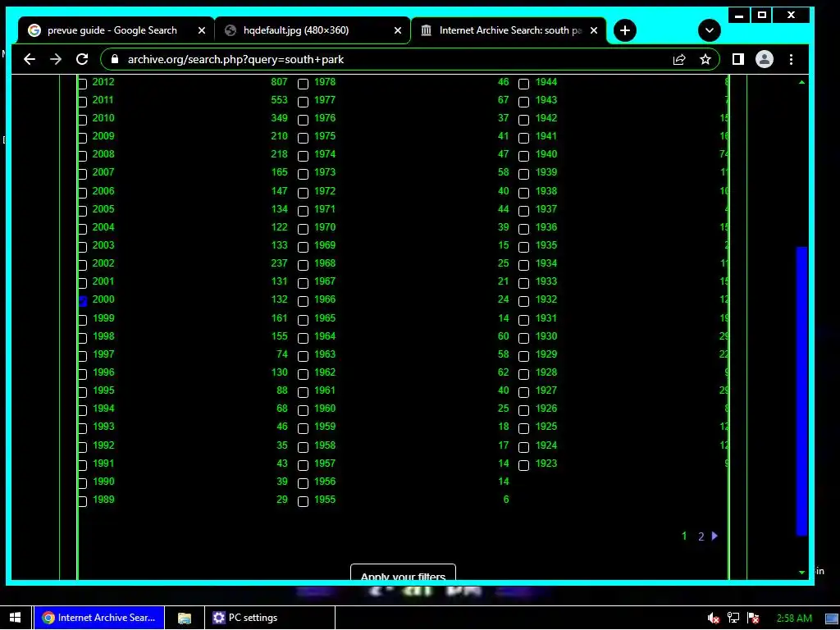
Task: Click the blue vertical scrollbar thumb
Action: [x=801, y=391]
